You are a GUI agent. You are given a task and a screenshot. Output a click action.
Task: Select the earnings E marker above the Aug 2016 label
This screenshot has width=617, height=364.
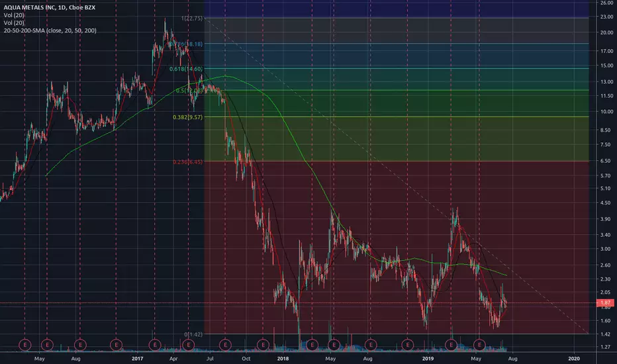[x=80, y=345]
